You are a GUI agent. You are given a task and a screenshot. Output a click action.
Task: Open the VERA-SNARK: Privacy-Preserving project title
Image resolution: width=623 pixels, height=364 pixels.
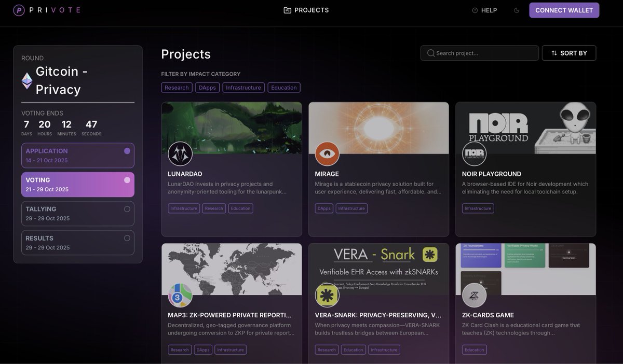click(378, 315)
